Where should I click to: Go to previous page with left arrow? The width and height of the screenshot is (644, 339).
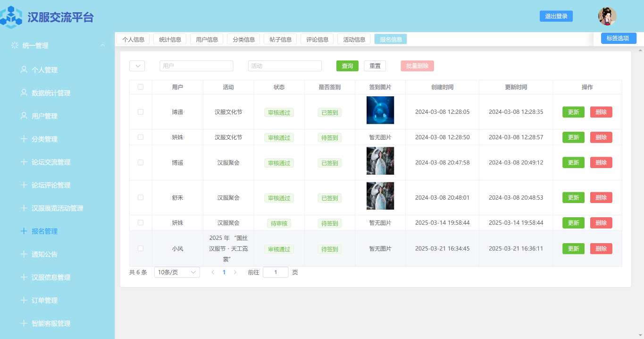click(213, 272)
